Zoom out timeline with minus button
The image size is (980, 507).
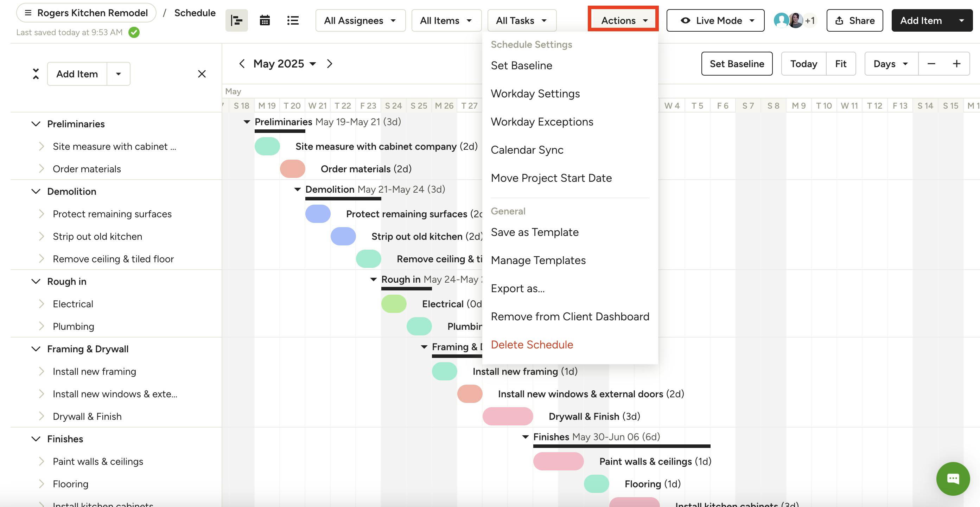pyautogui.click(x=931, y=64)
